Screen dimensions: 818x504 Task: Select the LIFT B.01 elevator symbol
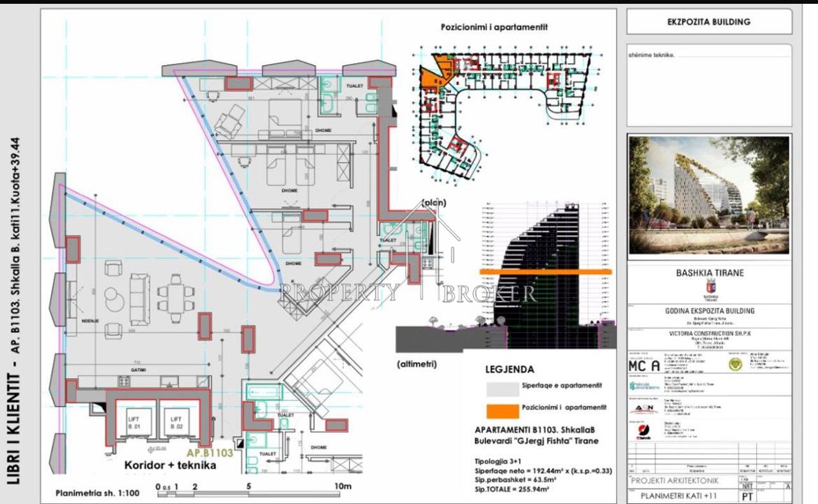point(140,422)
